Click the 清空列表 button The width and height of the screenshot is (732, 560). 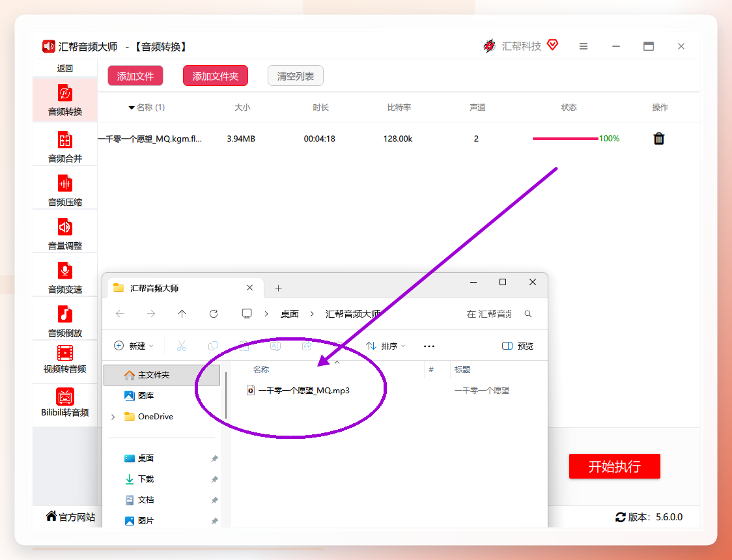[296, 76]
